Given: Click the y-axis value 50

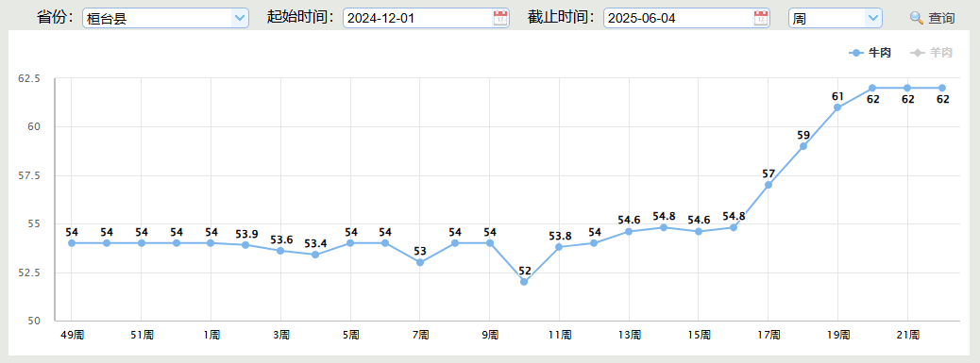Looking at the screenshot, I should pyautogui.click(x=34, y=321).
